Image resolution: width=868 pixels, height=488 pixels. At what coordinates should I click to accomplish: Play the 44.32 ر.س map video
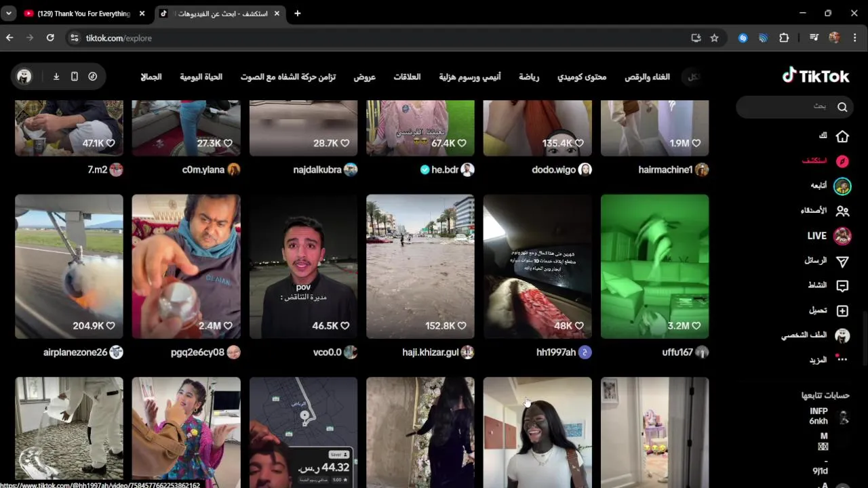[x=303, y=432]
